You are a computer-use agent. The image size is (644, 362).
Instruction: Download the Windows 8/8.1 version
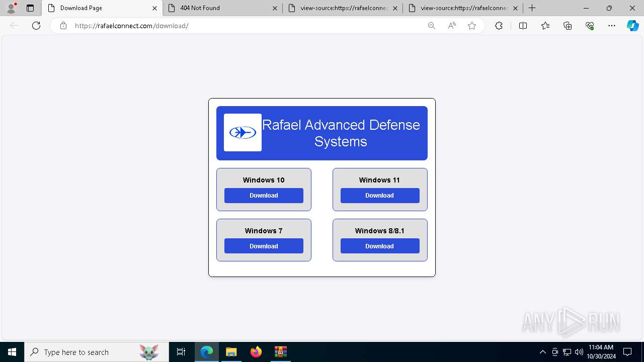(380, 246)
